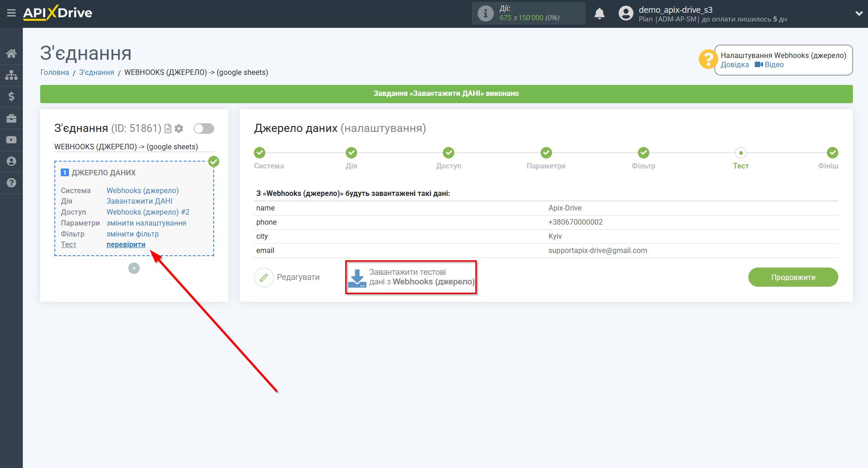Go to the Фініш step

[x=832, y=152]
